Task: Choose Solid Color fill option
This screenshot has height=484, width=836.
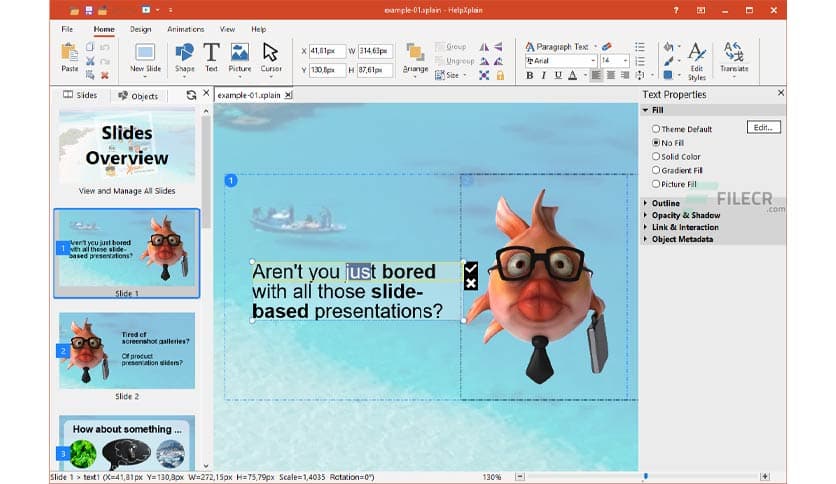Action: pyautogui.click(x=656, y=157)
